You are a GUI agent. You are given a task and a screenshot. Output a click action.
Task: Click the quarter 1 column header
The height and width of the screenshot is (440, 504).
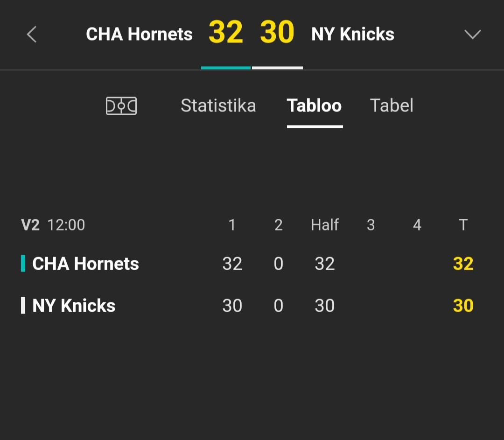point(232,224)
